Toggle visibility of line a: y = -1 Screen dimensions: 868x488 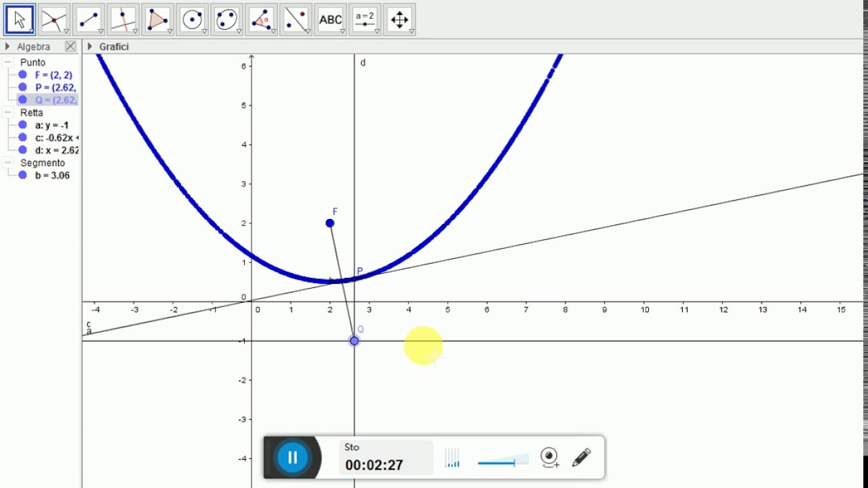click(x=22, y=125)
